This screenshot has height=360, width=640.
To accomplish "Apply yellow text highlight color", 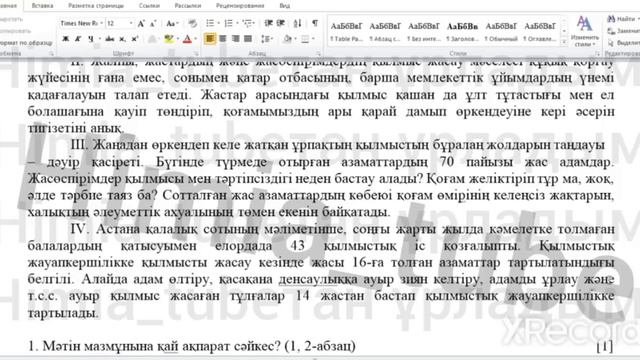I will click(x=169, y=39).
